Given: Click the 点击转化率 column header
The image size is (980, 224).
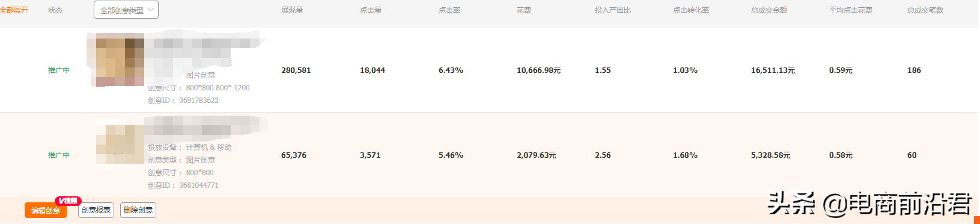Looking at the screenshot, I should (x=691, y=10).
